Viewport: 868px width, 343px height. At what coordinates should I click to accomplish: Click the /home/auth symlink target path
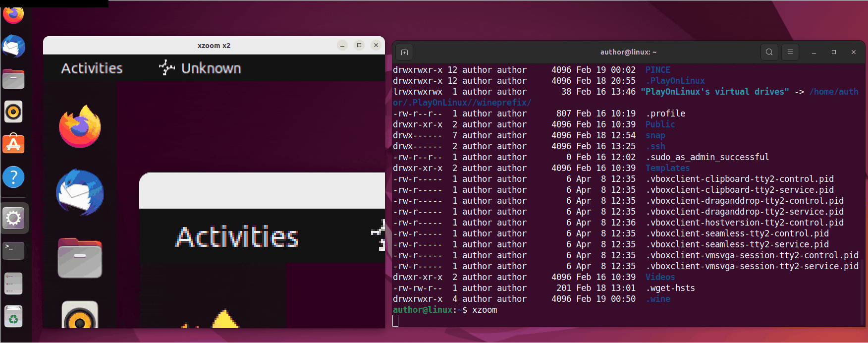[x=833, y=92]
